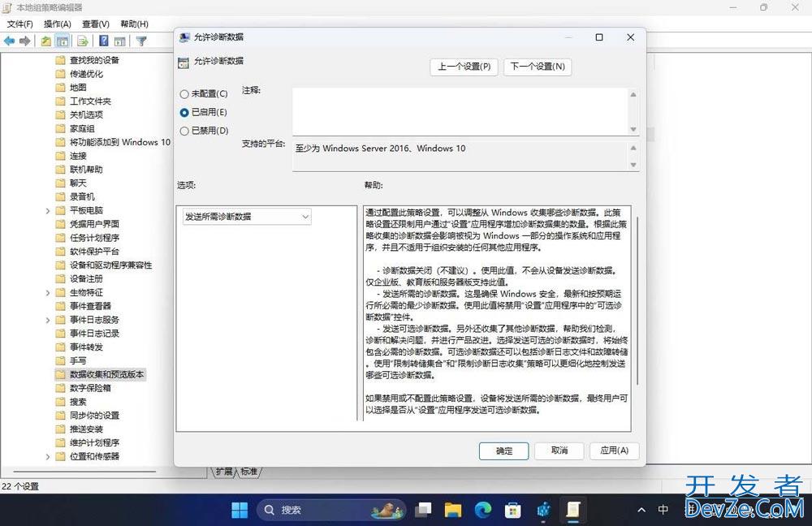
Task: Click the up one level folder icon
Action: click(x=46, y=41)
